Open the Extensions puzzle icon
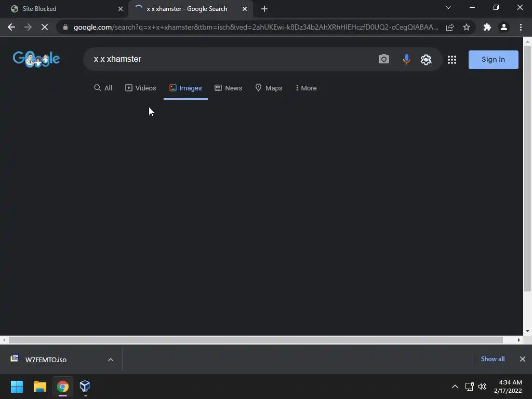Screen dimensions: 532x399 coord(487,27)
